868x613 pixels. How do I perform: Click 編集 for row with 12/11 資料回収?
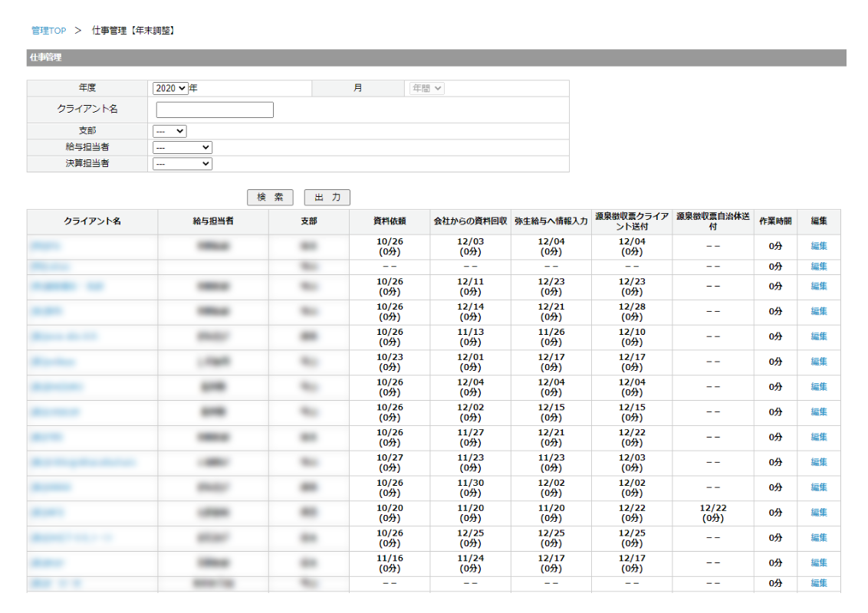coord(819,286)
